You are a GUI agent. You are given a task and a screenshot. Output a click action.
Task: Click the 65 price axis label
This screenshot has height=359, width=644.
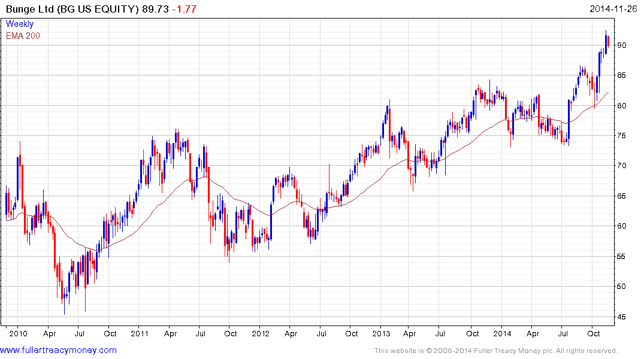click(x=621, y=196)
